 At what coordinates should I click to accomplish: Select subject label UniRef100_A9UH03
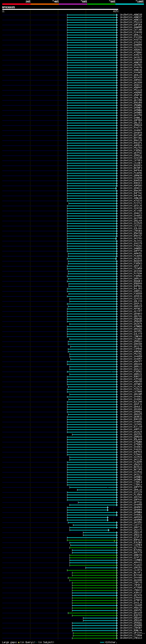pyautogui.click(x=131, y=50)
